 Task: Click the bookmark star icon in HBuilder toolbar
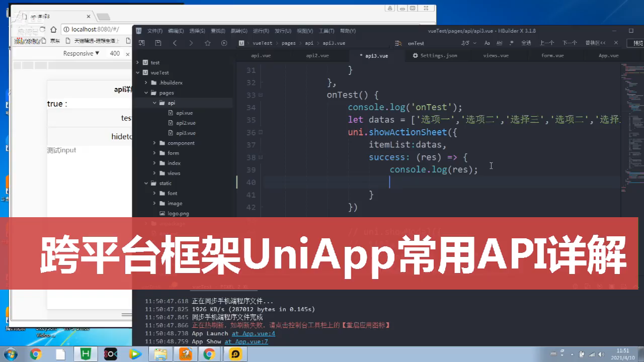(207, 43)
